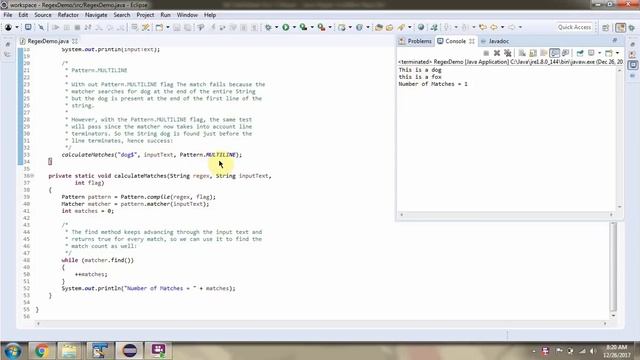Open the Project menu
The image size is (640, 360).
(x=145, y=15)
